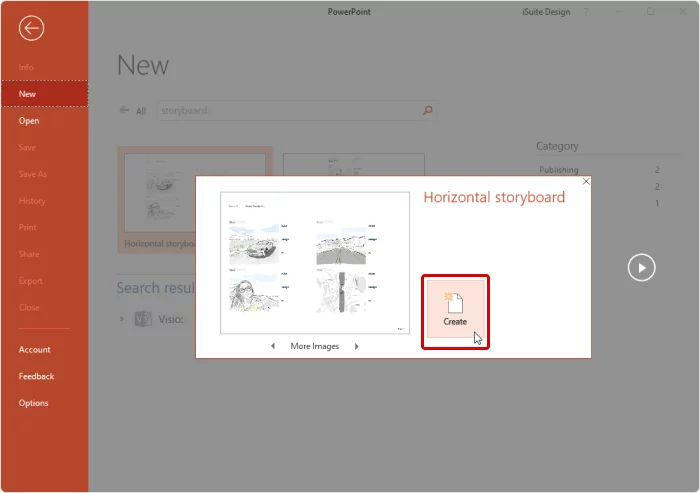The image size is (700, 493).
Task: Close the Horizontal storyboard preview dialog
Action: pyautogui.click(x=586, y=181)
